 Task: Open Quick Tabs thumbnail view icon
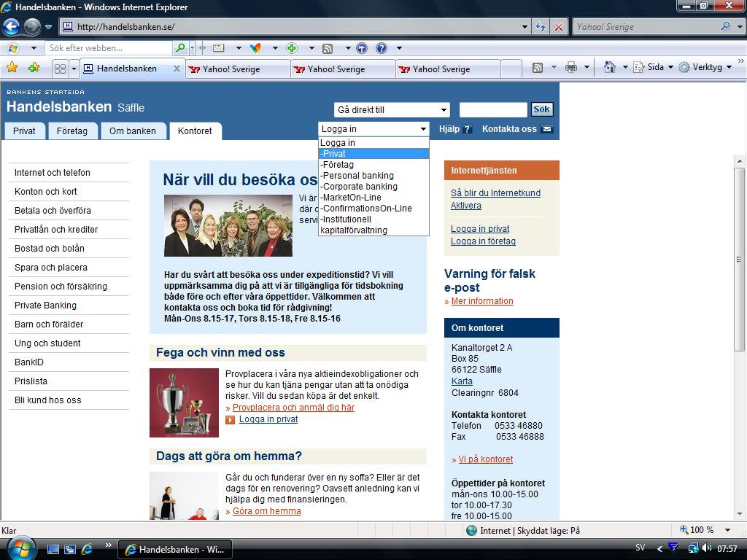(x=60, y=69)
